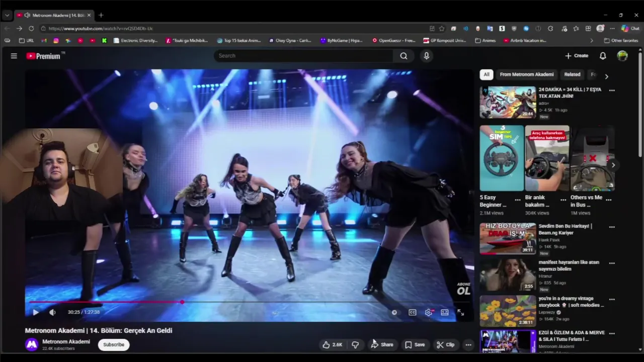The width and height of the screenshot is (644, 362).
Task: Share the video
Action: (x=382, y=344)
